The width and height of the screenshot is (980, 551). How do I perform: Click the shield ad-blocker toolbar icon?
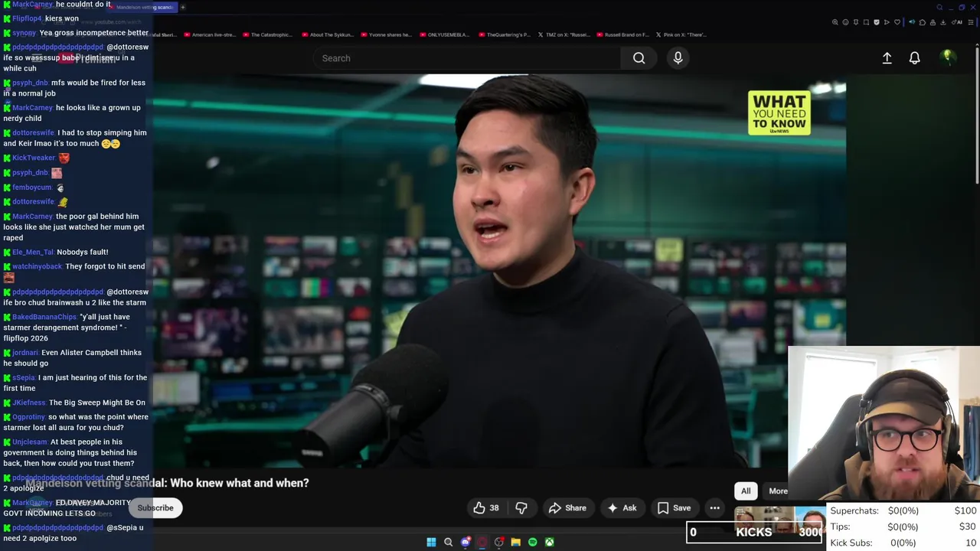tap(877, 22)
